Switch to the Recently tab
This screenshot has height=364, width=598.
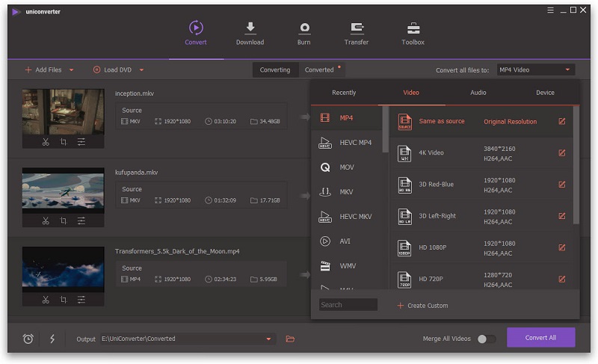point(344,93)
